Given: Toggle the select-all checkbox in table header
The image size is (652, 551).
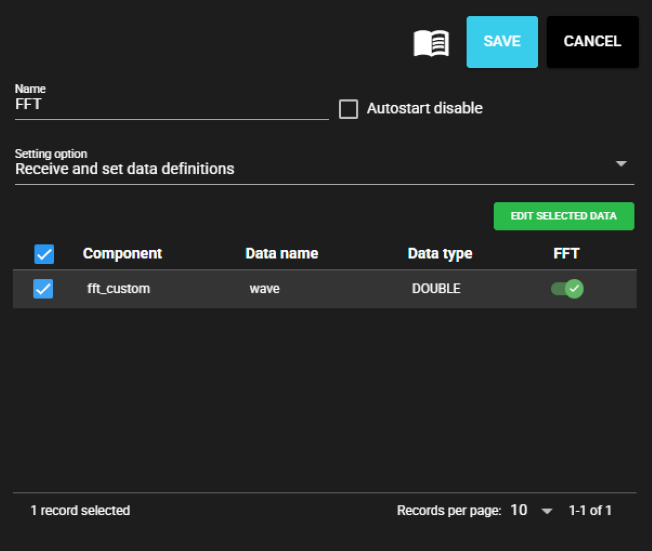Looking at the screenshot, I should 44,254.
